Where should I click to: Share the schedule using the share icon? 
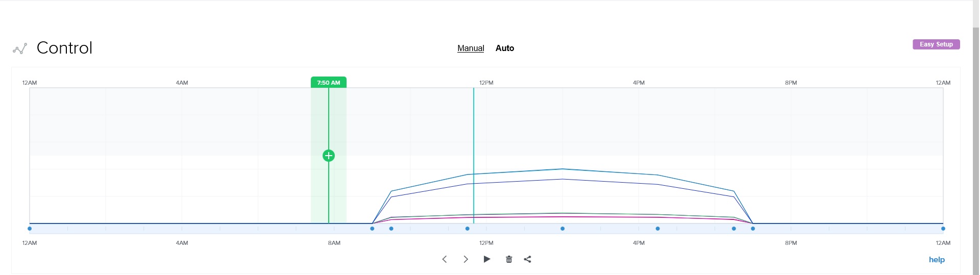click(x=528, y=259)
